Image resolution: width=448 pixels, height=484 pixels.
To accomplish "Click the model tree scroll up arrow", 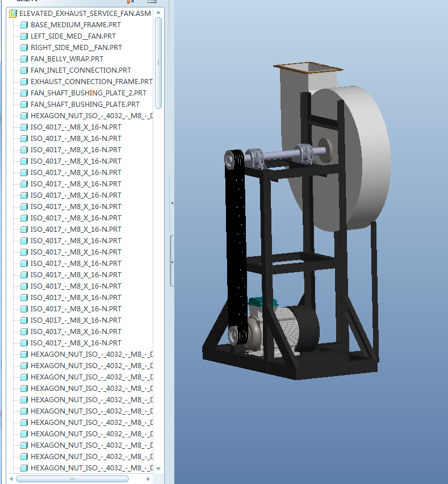I will [x=158, y=12].
